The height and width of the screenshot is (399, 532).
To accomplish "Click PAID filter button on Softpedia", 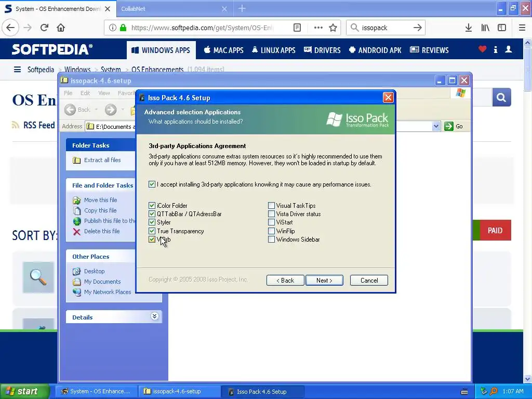I will click(x=495, y=230).
